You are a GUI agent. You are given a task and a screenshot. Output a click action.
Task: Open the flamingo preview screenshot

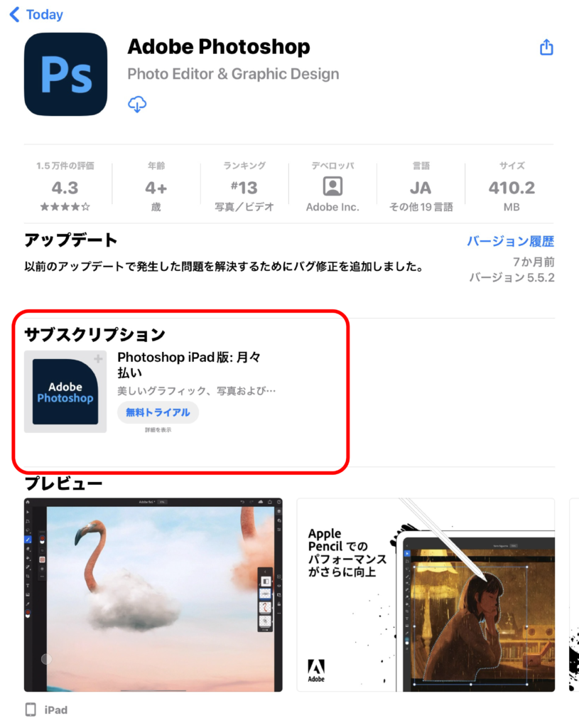pos(153,595)
